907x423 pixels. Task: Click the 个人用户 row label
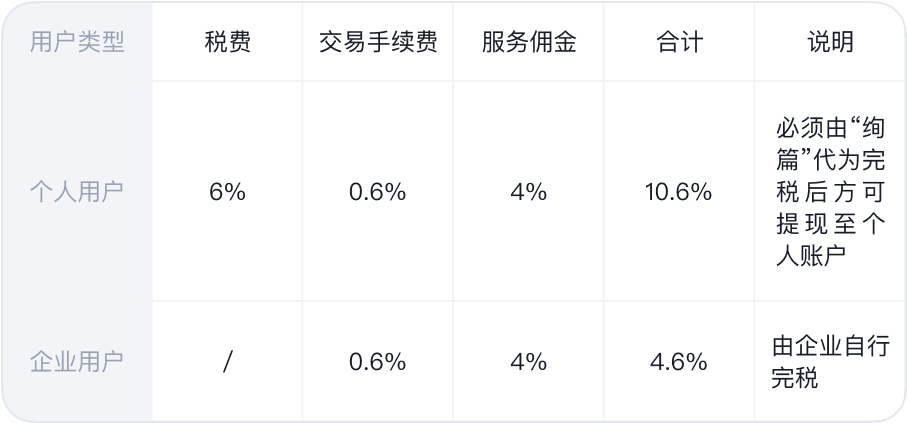click(77, 192)
